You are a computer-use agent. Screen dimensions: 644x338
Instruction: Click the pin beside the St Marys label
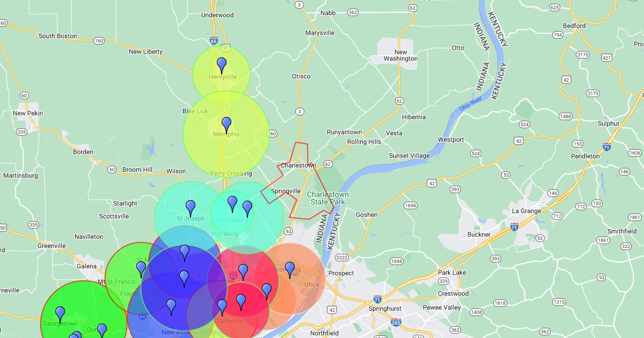[141, 270]
